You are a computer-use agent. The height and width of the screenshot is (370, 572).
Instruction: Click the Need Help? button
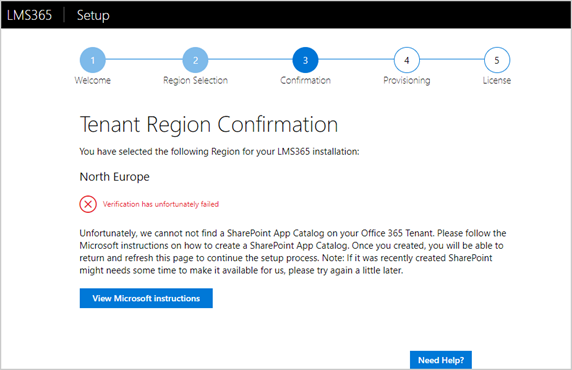coord(441,360)
